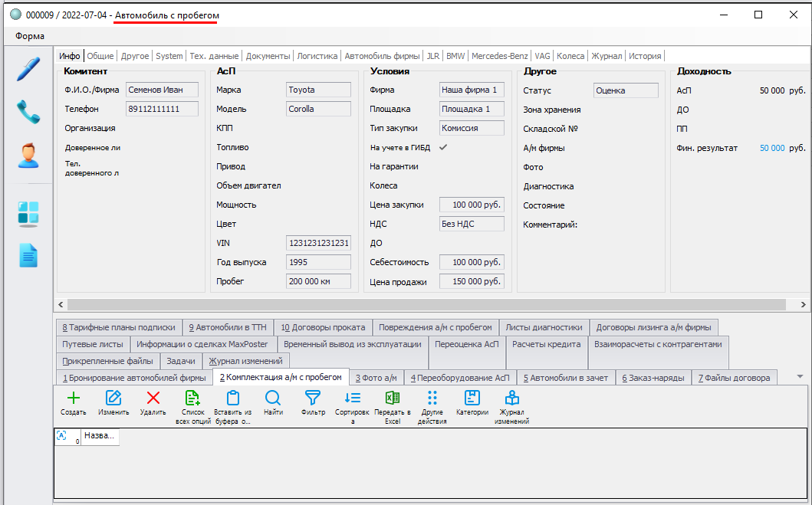Click the horizontal scrollbar right arrow

click(x=803, y=305)
